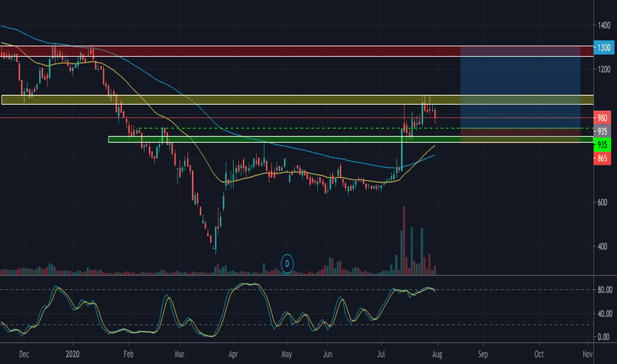Click the Feb date label
Viewport: 617px width, 364px height.
pyautogui.click(x=128, y=354)
